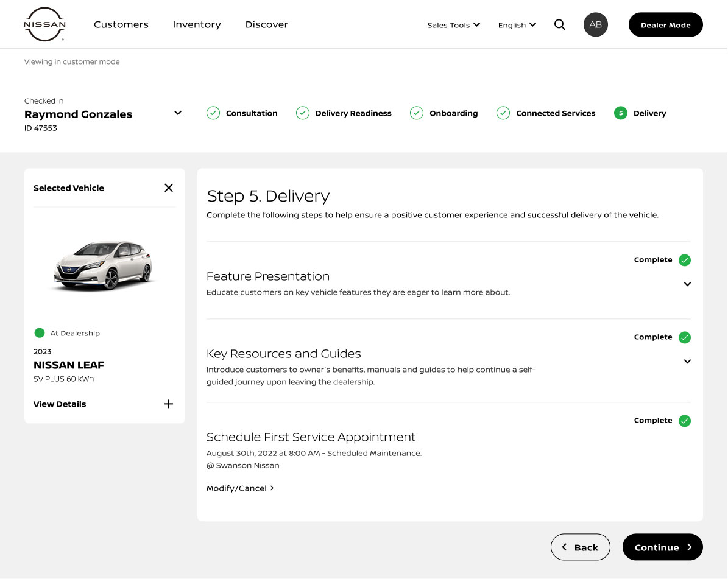Screen dimensions: 728x579
Task: Click the Nissan logo
Action: pyautogui.click(x=44, y=24)
